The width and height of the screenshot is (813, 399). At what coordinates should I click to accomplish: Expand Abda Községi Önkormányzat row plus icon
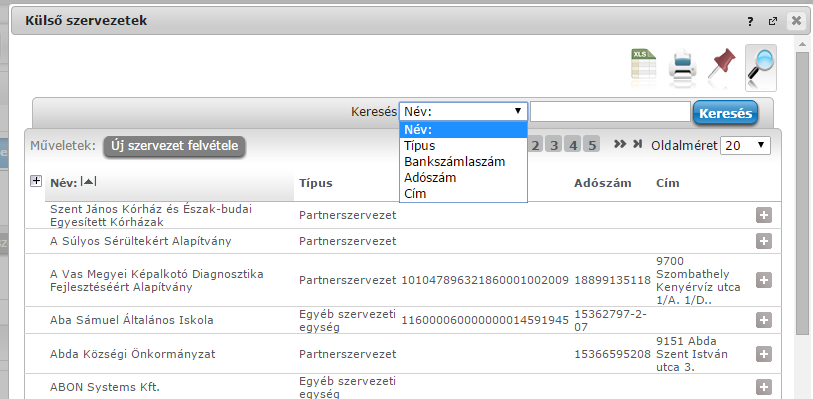pos(763,354)
